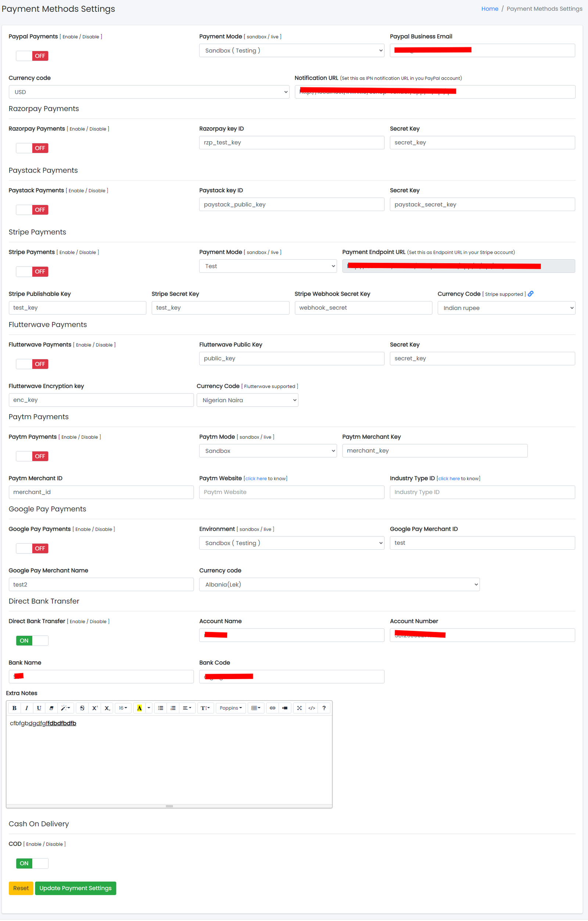Open paragraph alignment options

point(187,708)
